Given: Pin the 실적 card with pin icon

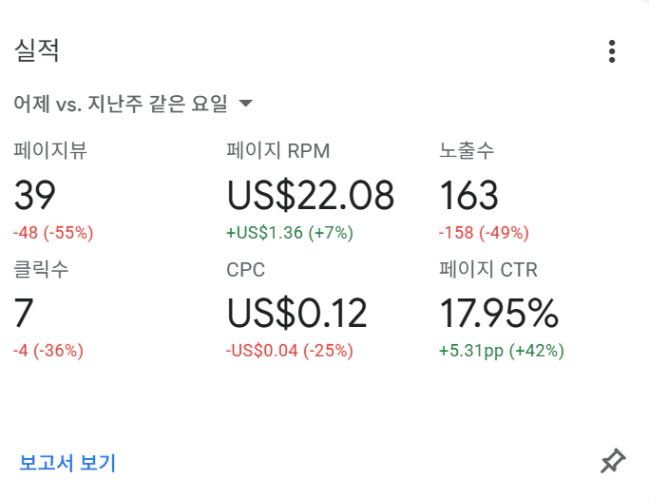Looking at the screenshot, I should click(x=612, y=461).
